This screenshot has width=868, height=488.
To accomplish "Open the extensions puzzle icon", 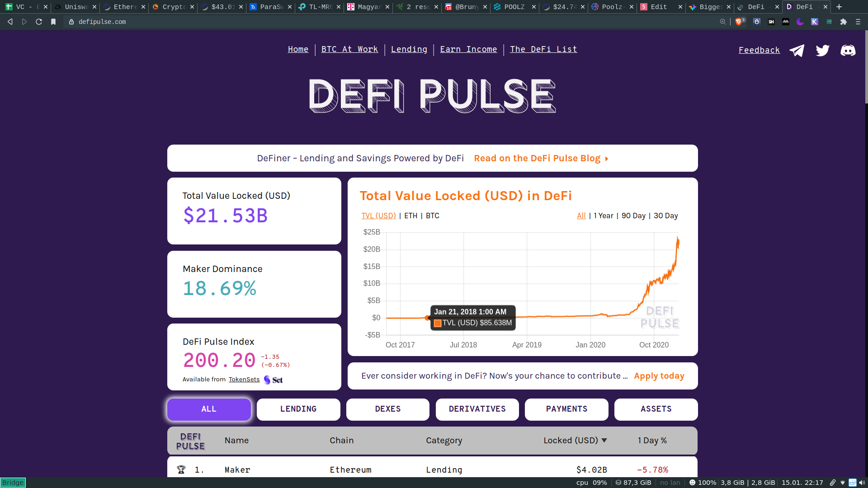I will 844,22.
